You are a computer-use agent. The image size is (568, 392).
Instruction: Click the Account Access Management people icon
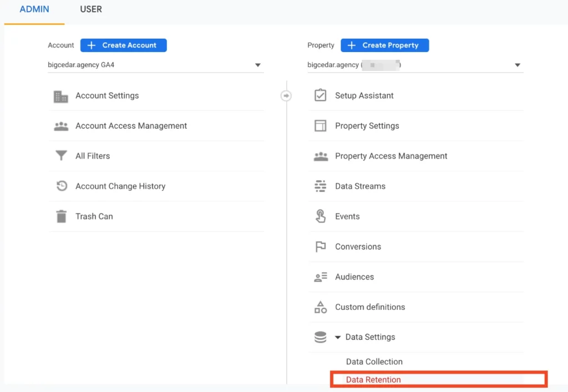[61, 126]
